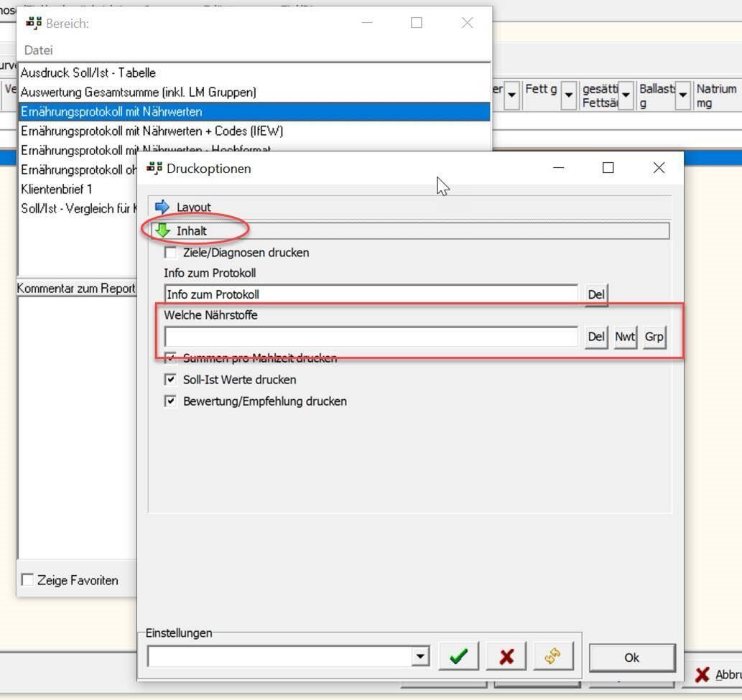742x700 pixels.
Task: Enable the Zeige Favoriten checkbox
Action: pyautogui.click(x=27, y=580)
